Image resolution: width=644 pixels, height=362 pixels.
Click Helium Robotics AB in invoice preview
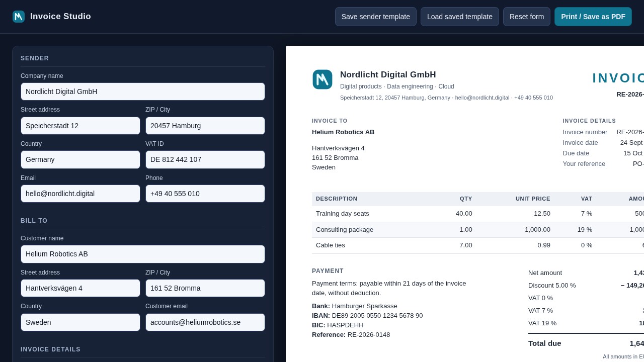point(343,132)
